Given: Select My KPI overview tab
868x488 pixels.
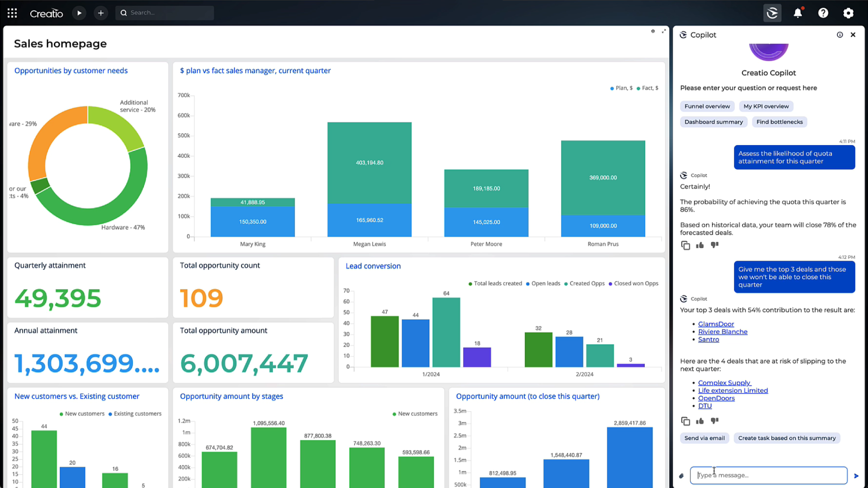Looking at the screenshot, I should coord(766,106).
